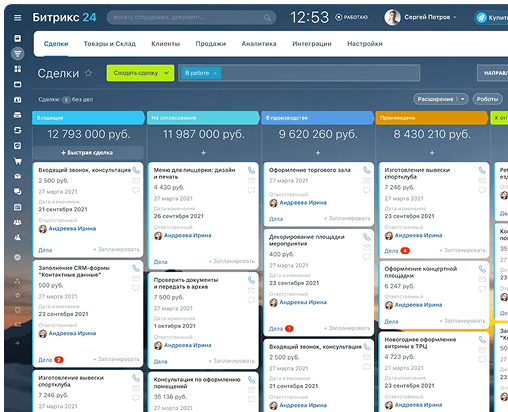Click phone icon on Оформление торгового зала card
The width and height of the screenshot is (508, 412).
366,170
